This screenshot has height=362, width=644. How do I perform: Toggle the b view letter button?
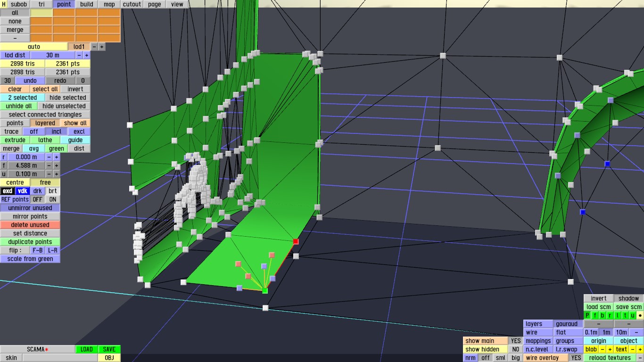coord(603,315)
